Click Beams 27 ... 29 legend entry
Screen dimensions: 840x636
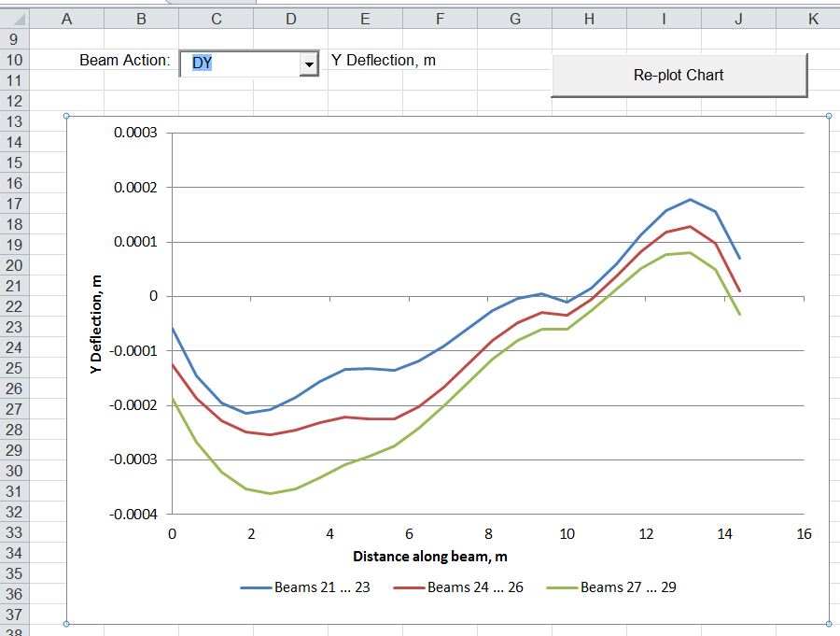(627, 587)
